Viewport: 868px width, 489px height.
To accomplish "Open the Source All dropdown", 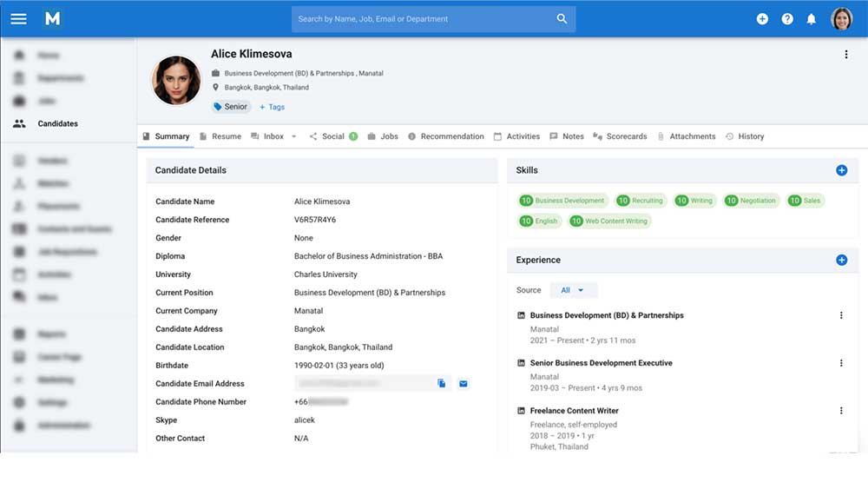I will 573,290.
